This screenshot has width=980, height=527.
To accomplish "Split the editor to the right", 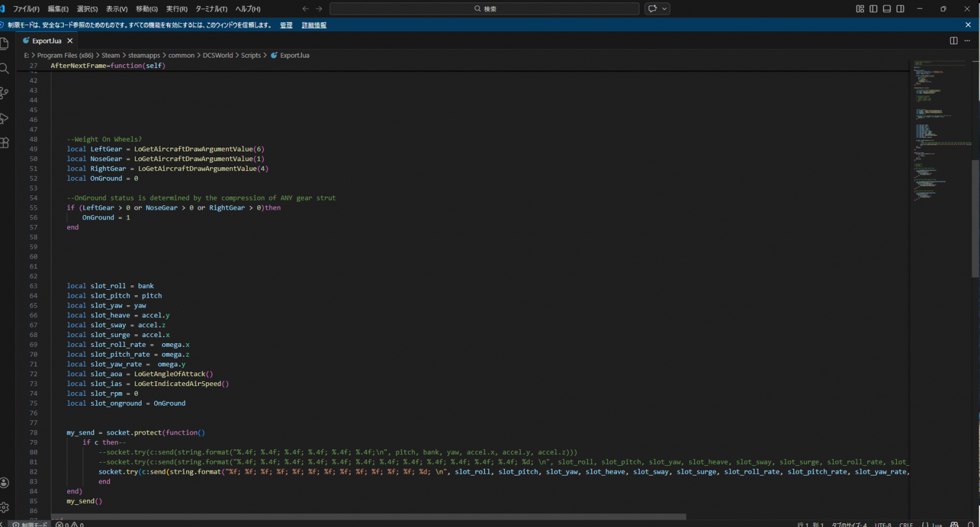I will (954, 40).
